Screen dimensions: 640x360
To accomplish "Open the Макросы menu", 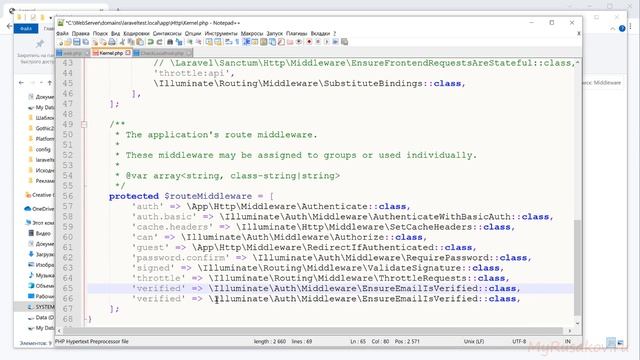I will [252, 33].
